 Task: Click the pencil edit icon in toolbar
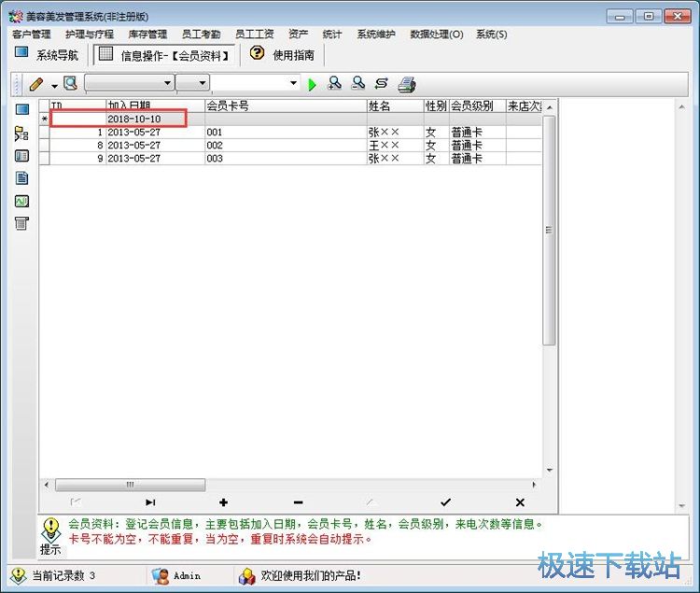36,84
